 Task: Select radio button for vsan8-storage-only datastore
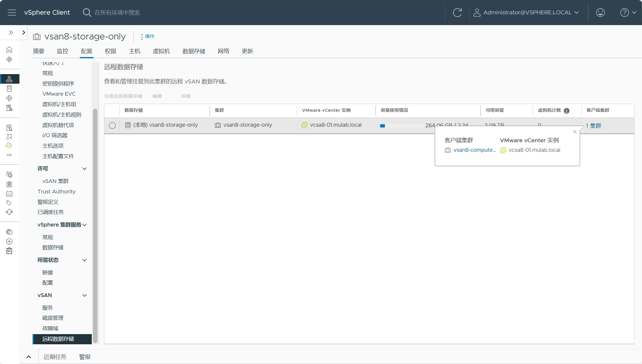[112, 126]
